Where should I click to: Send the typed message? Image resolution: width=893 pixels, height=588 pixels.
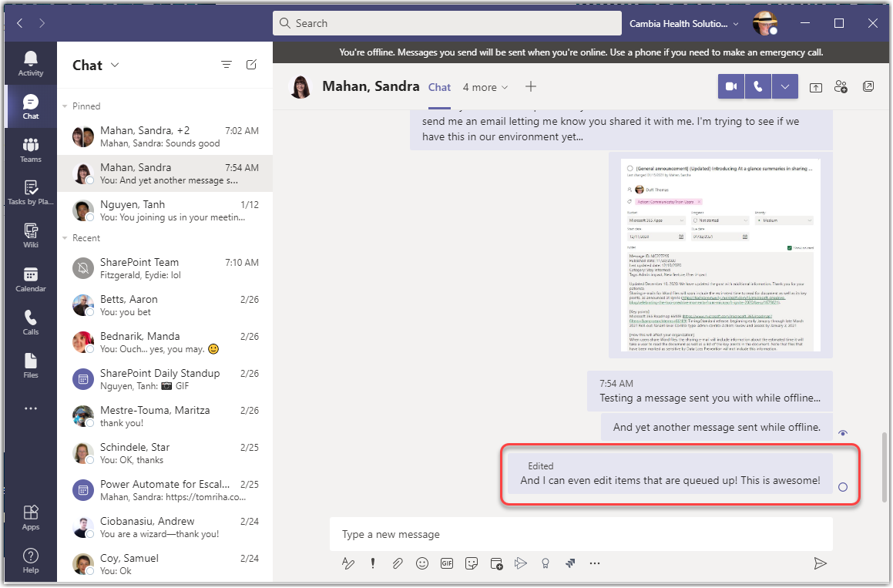point(820,563)
